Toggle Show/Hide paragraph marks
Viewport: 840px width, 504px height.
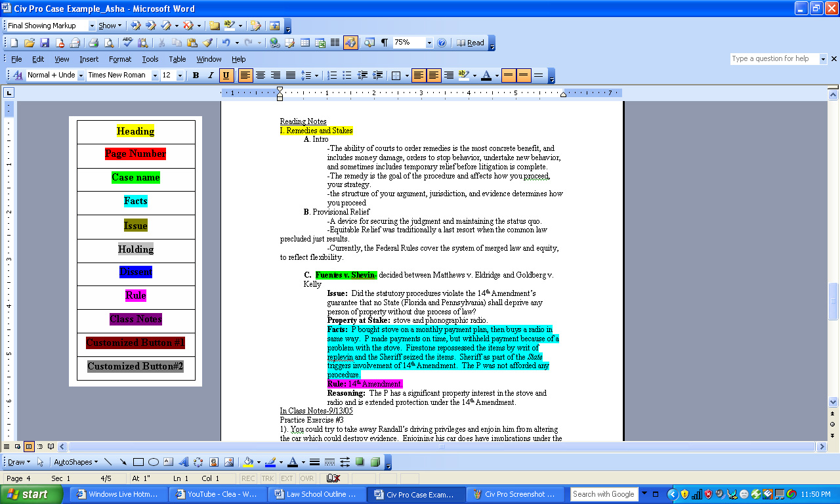[x=384, y=43]
